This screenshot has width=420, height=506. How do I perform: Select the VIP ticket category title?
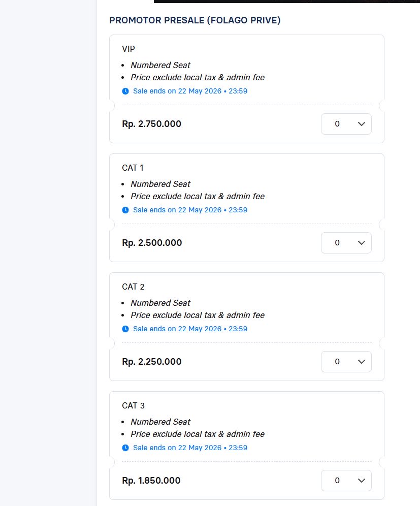[x=128, y=49]
